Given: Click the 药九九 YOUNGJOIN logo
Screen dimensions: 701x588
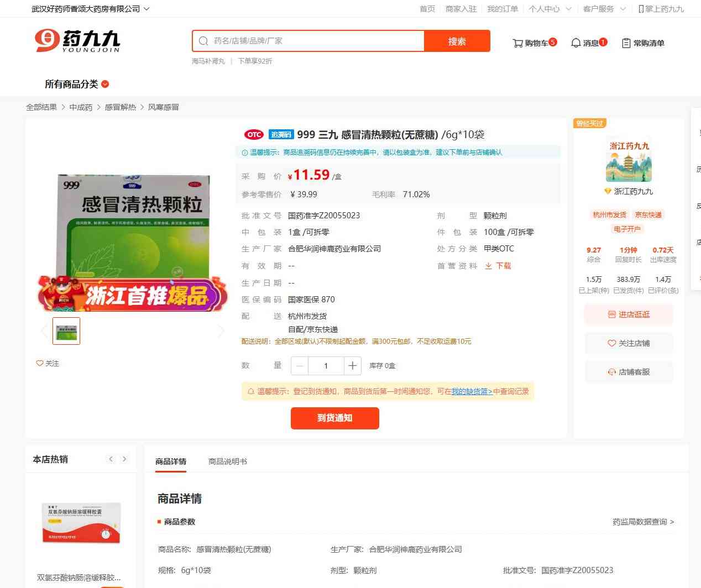Looking at the screenshot, I should tap(77, 41).
